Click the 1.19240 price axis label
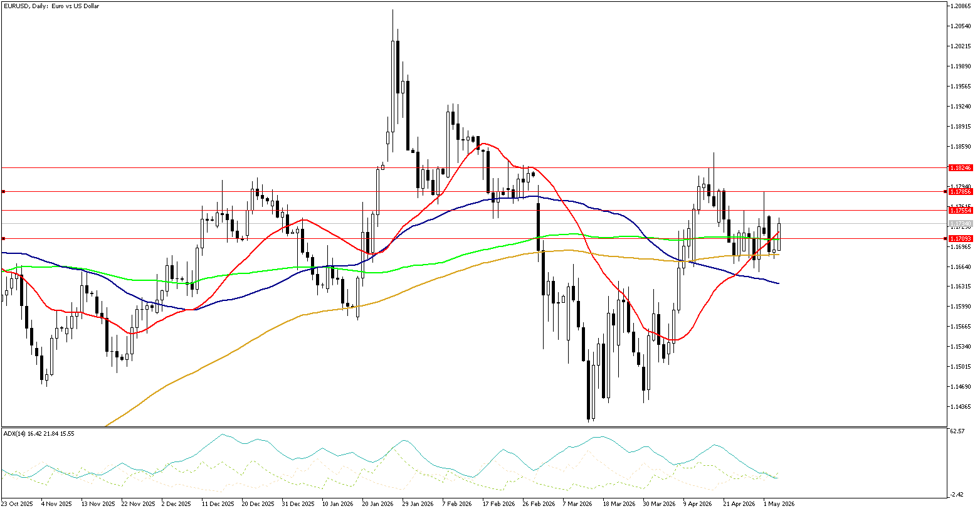The width and height of the screenshot is (980, 511). [961, 106]
